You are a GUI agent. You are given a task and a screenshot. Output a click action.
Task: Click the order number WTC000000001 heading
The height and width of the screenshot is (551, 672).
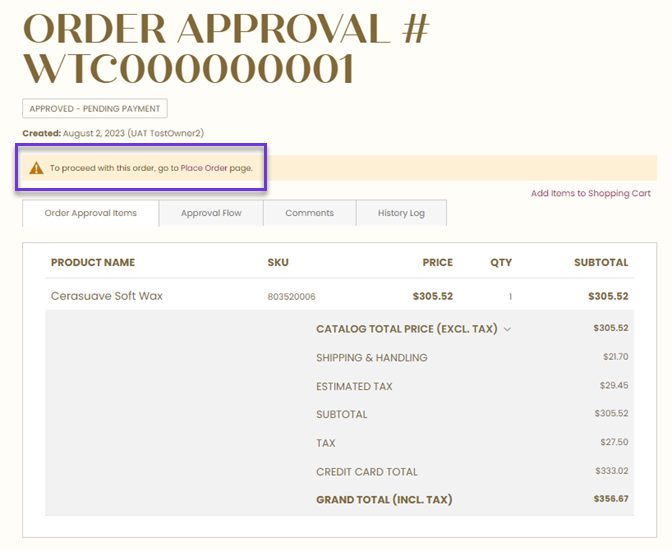pyautogui.click(x=189, y=69)
